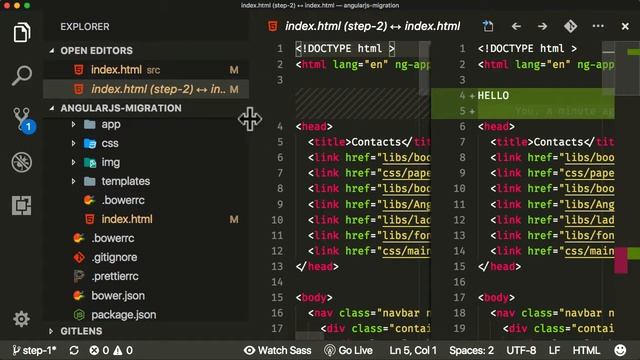Click <!DOCTYPE html> line in left pane
The image size is (640, 360).
345,49
